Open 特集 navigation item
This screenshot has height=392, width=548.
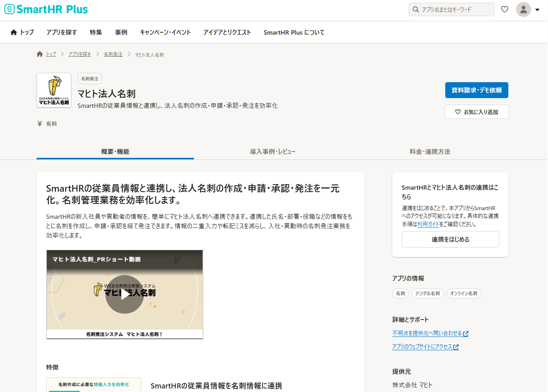click(x=96, y=32)
